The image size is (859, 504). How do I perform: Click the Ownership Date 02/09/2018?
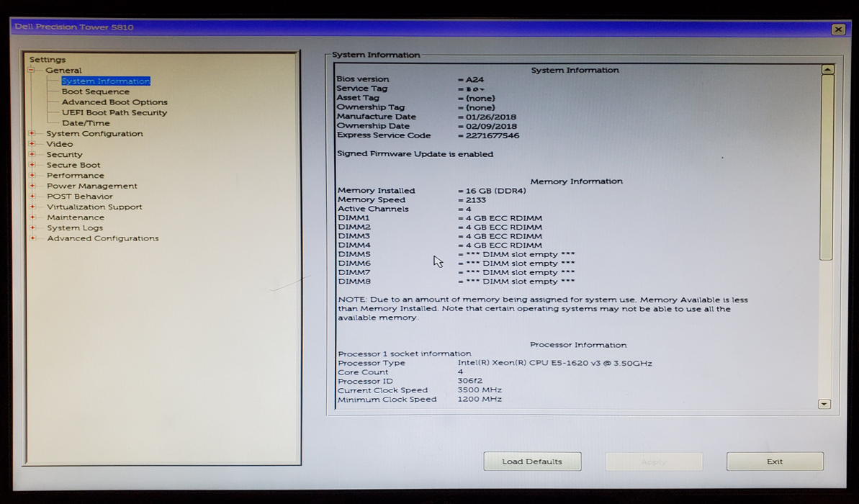[x=490, y=126]
